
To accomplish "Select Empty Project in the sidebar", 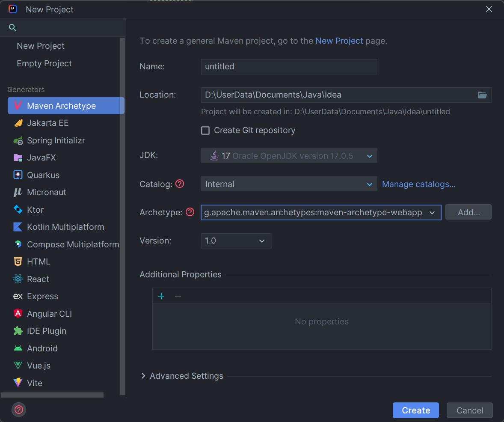I will [x=44, y=63].
